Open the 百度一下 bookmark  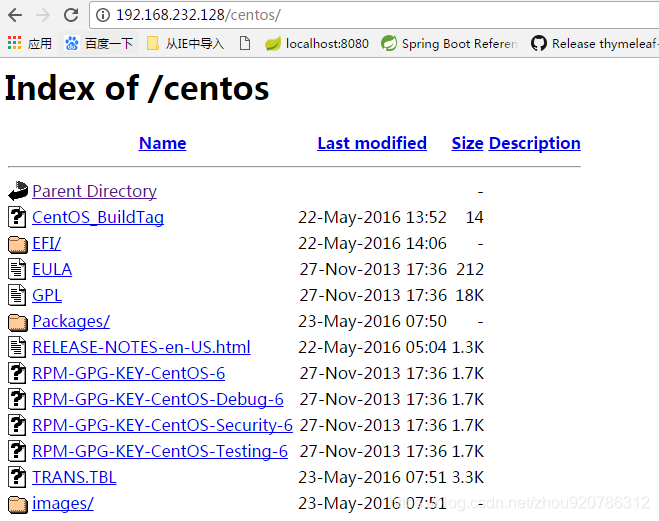99,43
